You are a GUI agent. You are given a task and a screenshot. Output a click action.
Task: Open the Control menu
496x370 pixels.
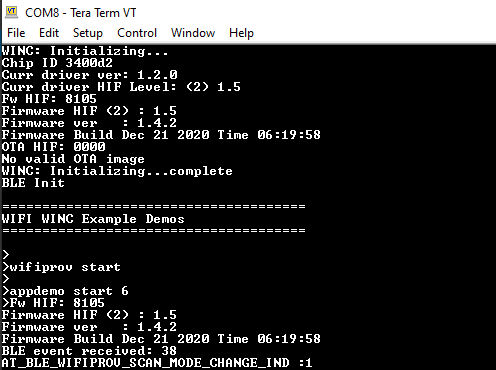click(137, 33)
